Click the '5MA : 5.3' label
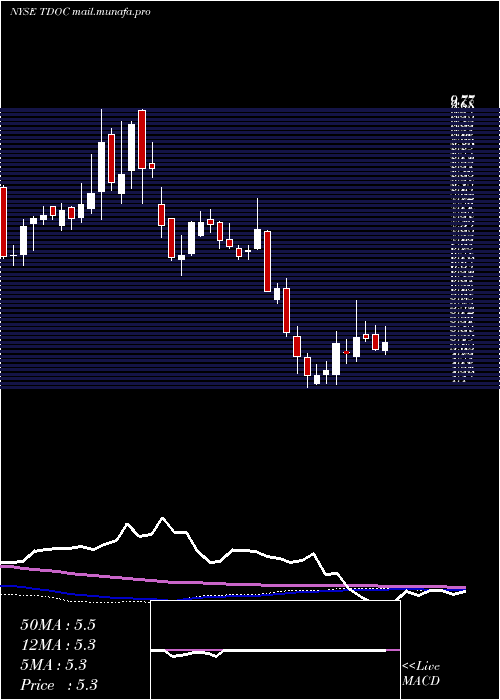The width and height of the screenshot is (500, 700). pos(54,665)
